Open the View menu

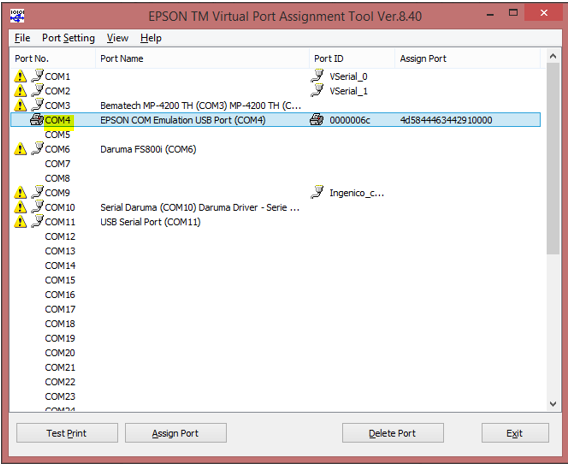pos(117,38)
